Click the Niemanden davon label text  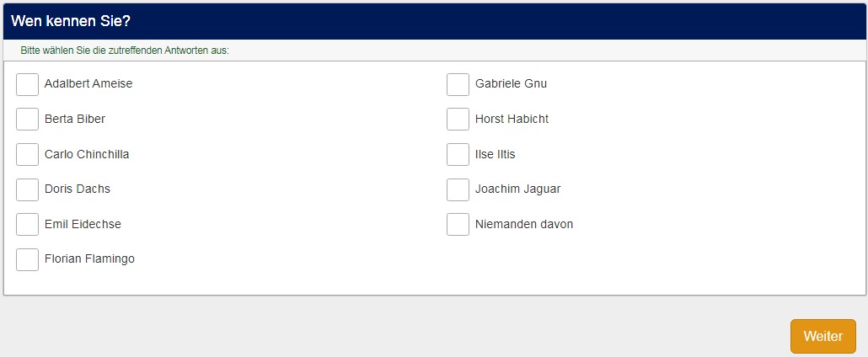[524, 225]
